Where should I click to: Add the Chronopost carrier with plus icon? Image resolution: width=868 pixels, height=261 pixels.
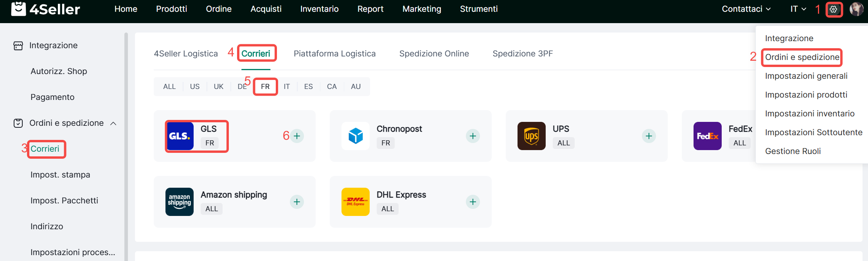[473, 136]
